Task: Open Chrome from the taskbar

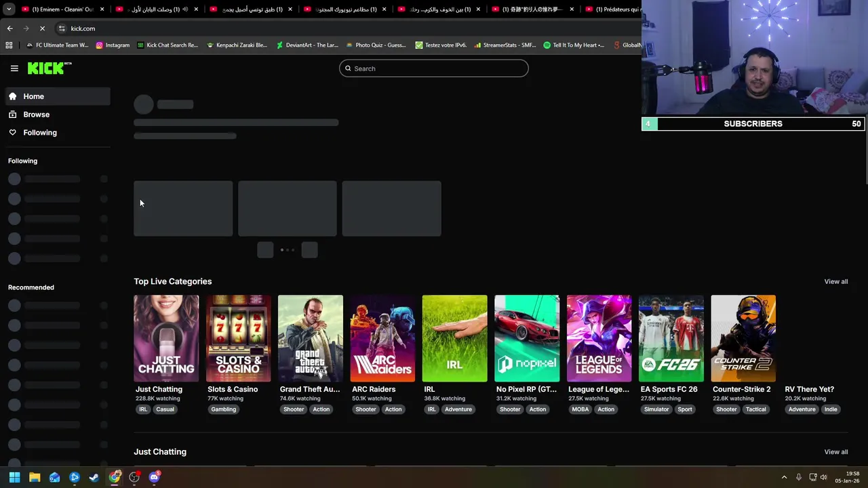Action: pyautogui.click(x=115, y=477)
